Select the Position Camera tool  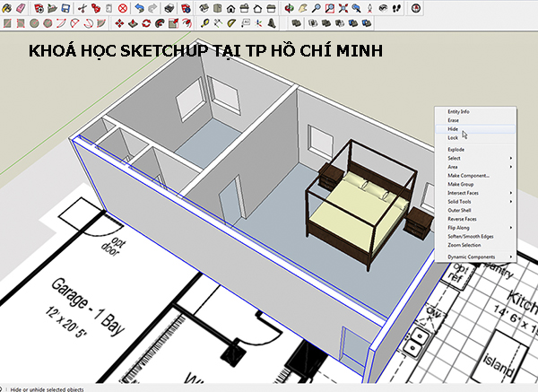[369, 8]
